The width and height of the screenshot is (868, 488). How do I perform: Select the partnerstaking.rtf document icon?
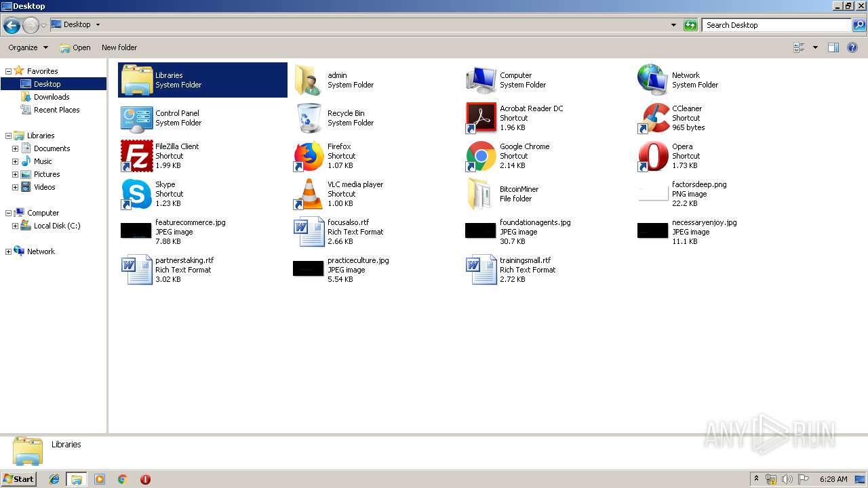[x=136, y=270]
